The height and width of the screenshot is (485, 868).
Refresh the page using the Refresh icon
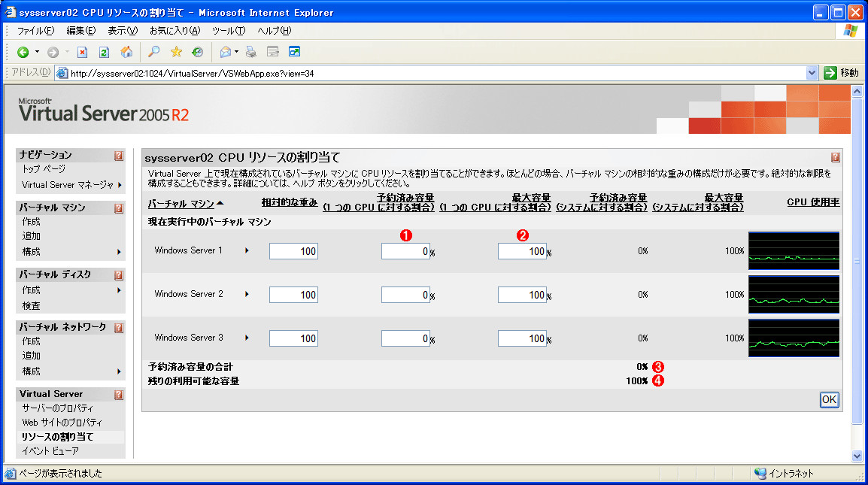point(104,52)
